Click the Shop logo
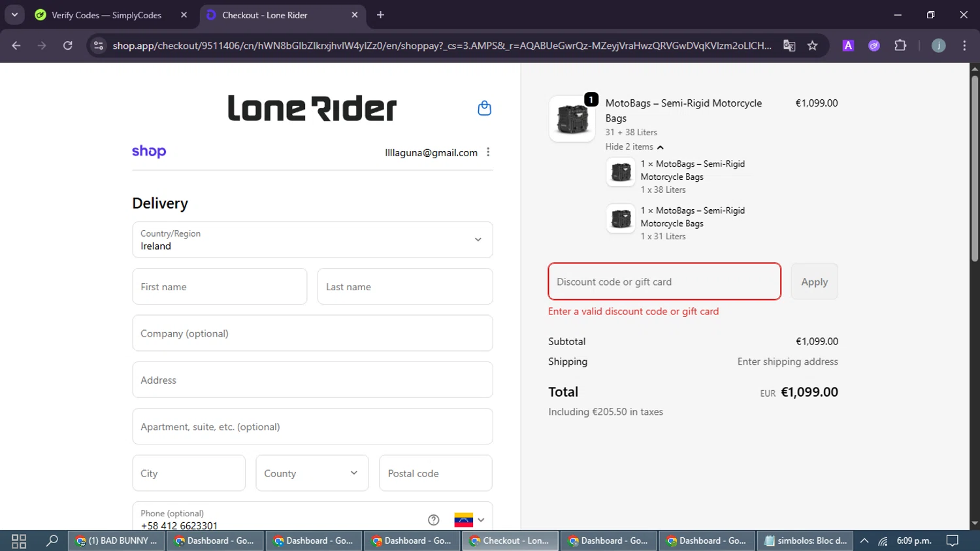The height and width of the screenshot is (551, 980). (149, 152)
